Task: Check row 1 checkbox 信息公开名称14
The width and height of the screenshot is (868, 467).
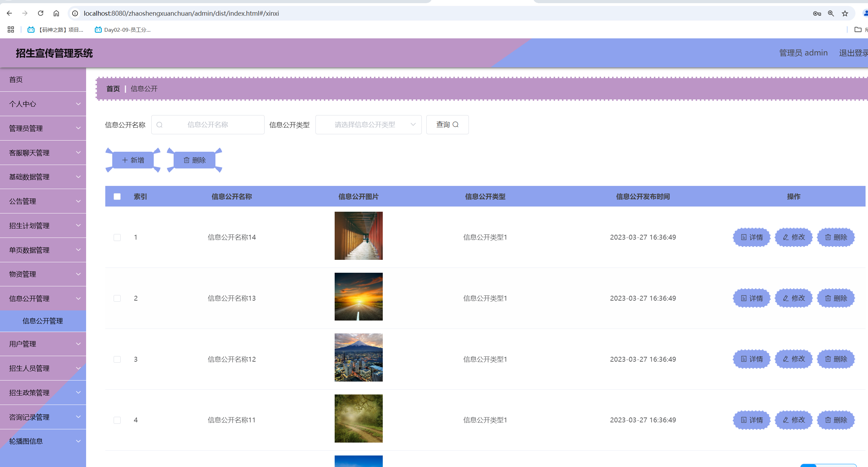Action: coord(117,237)
